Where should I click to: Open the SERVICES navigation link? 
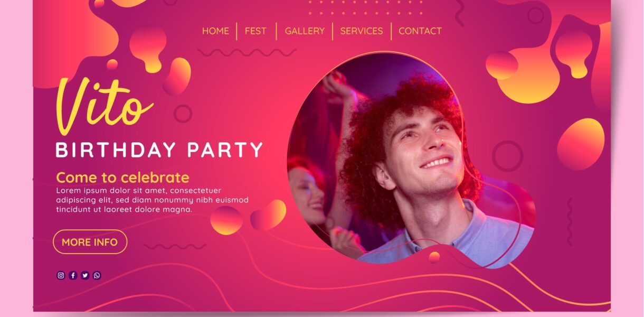[x=362, y=31]
